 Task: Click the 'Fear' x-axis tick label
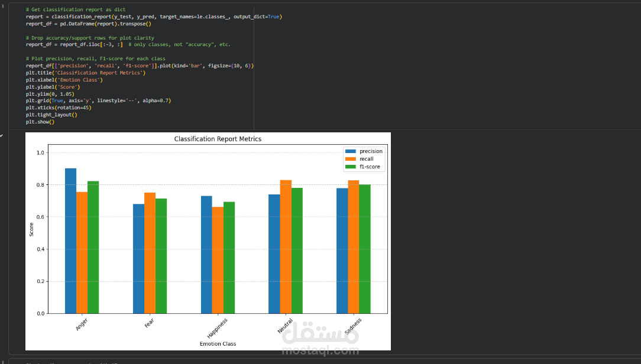149,323
